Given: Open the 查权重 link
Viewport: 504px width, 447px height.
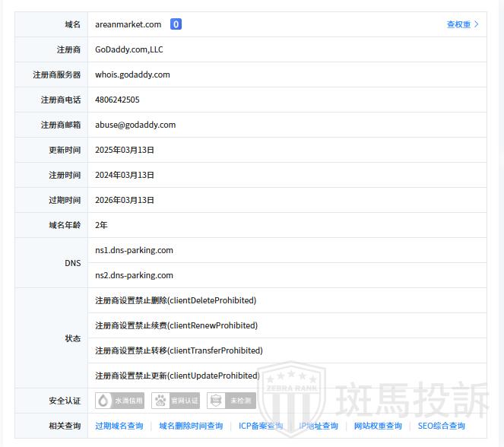Looking at the screenshot, I should tap(462, 24).
